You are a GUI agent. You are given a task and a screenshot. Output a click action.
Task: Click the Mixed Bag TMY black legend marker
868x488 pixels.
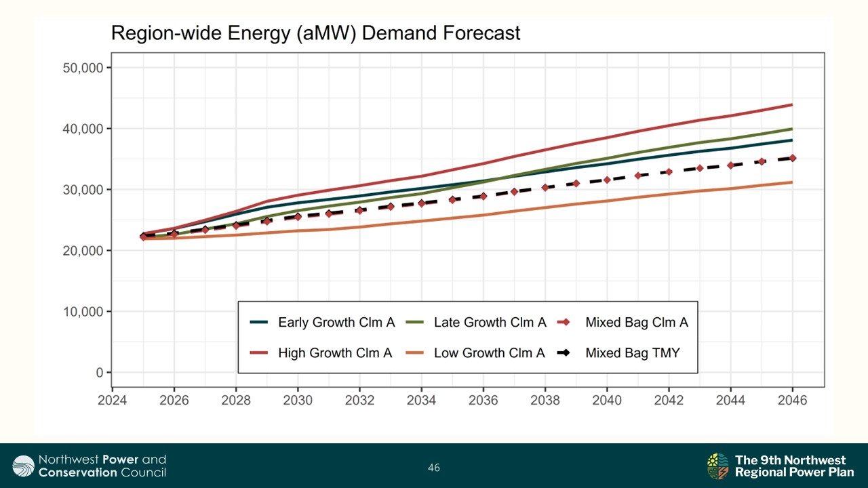564,353
